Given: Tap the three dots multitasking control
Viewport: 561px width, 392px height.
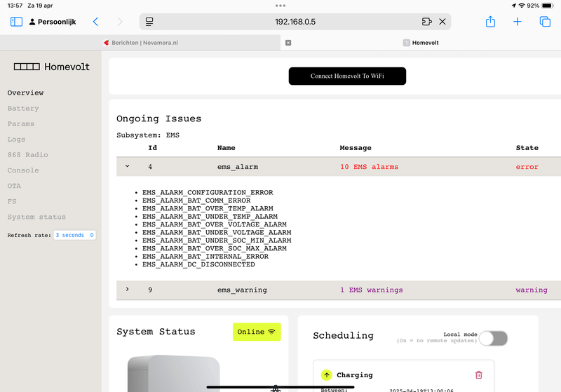Looking at the screenshot, I should pos(280,6).
